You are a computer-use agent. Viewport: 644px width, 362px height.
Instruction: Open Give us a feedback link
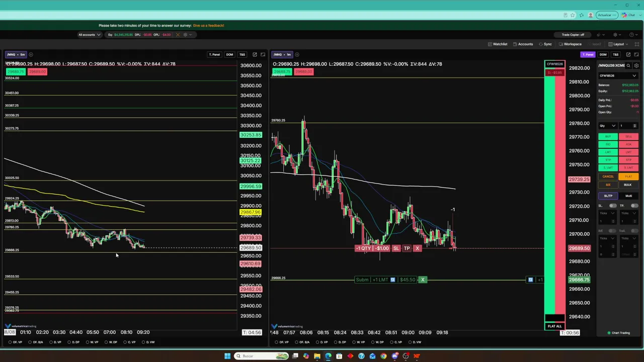tap(208, 25)
